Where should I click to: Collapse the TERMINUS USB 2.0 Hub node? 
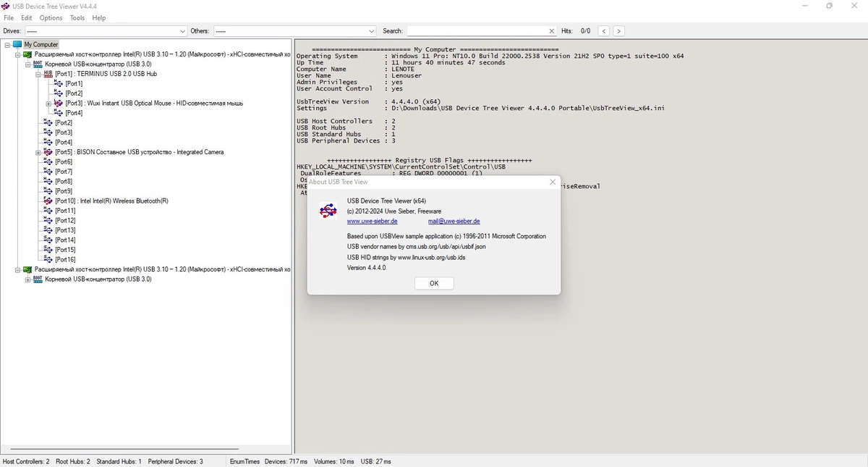(38, 74)
